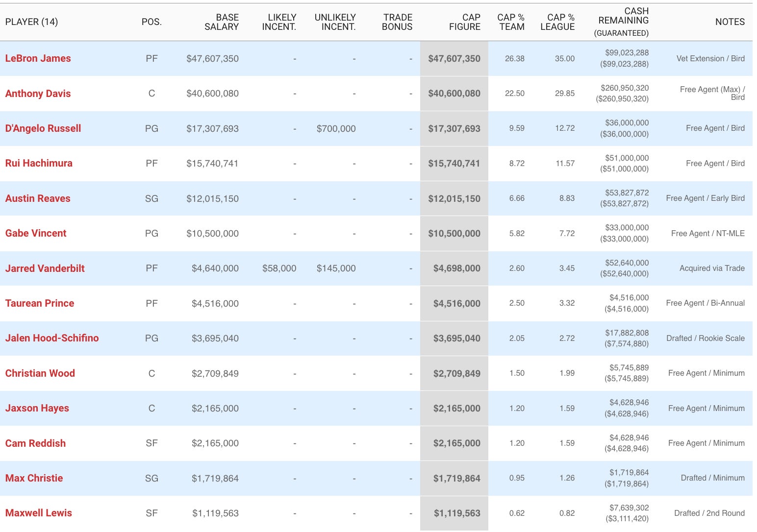Click Cam Reddish's name link

click(35, 443)
